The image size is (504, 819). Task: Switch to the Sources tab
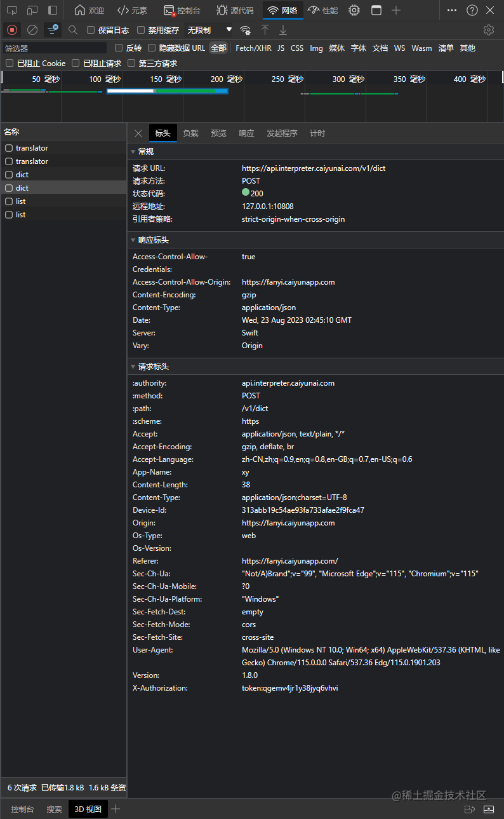235,10
